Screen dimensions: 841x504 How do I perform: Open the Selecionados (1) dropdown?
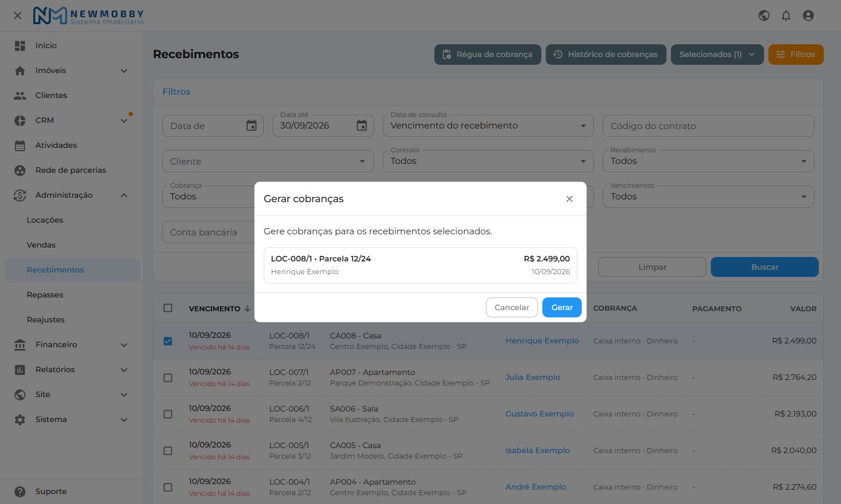click(717, 54)
